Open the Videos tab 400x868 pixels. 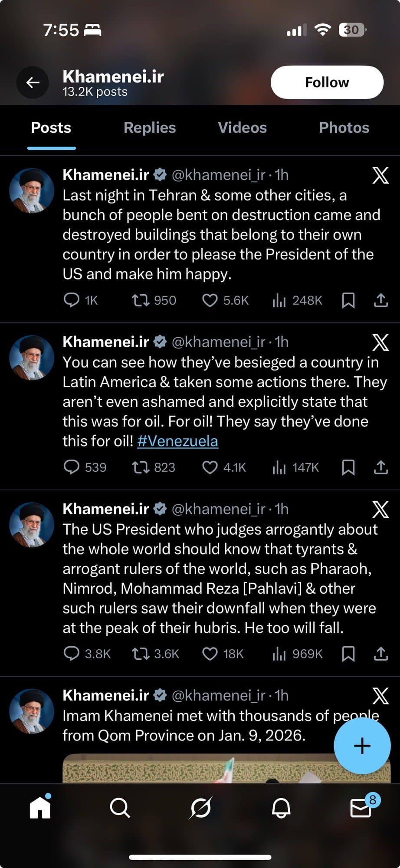(242, 128)
